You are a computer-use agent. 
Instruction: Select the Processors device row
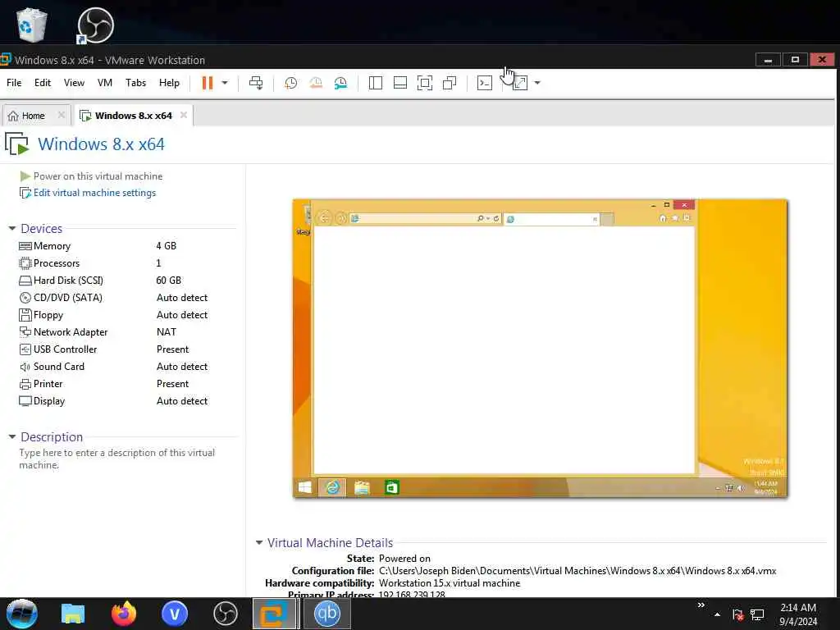(115, 263)
